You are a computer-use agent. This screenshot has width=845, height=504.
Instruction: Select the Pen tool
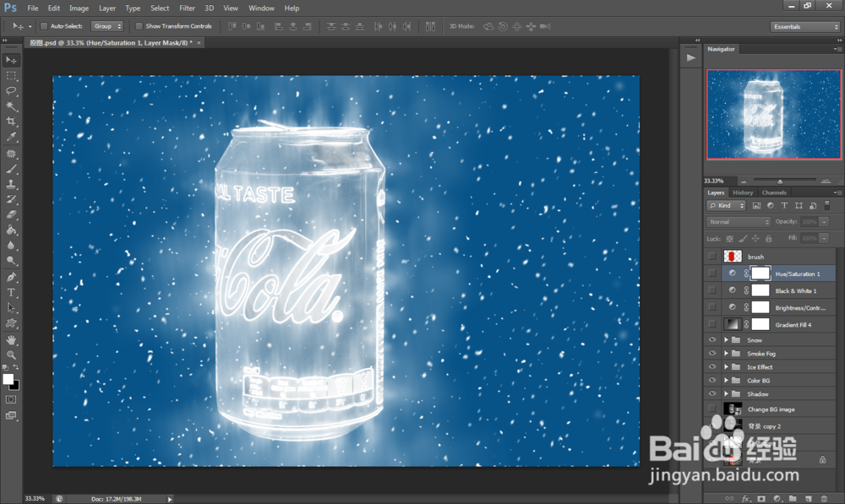point(11,277)
